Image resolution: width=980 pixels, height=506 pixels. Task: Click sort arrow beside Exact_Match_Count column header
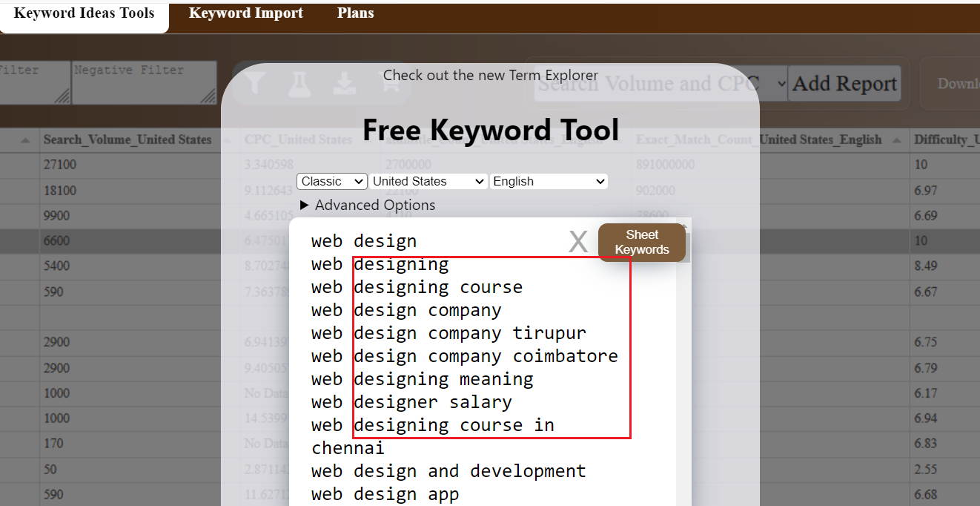[896, 140]
